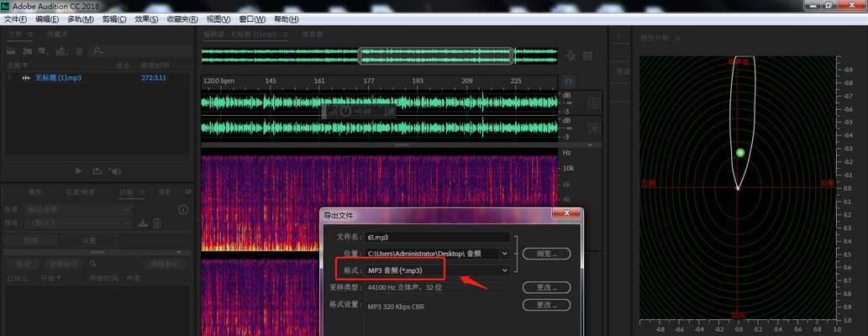Expand the 无标题 (1).mp3 file row

9,78
